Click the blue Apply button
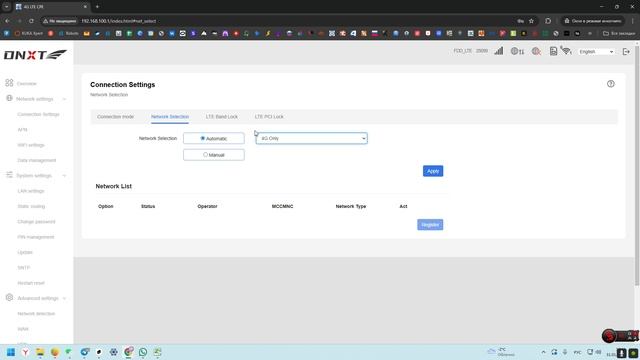The width and height of the screenshot is (640, 360). coord(433,171)
